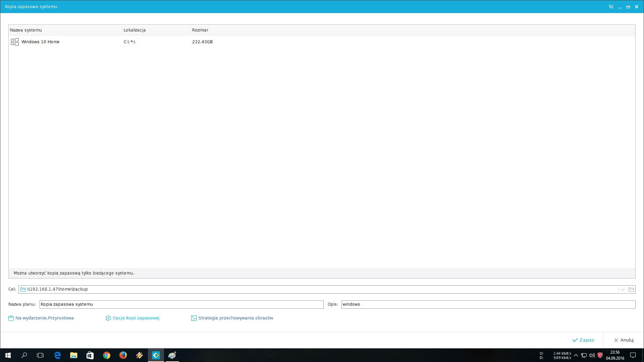Click the Zapisz button
The width and height of the screenshot is (644, 362).
[x=583, y=340]
